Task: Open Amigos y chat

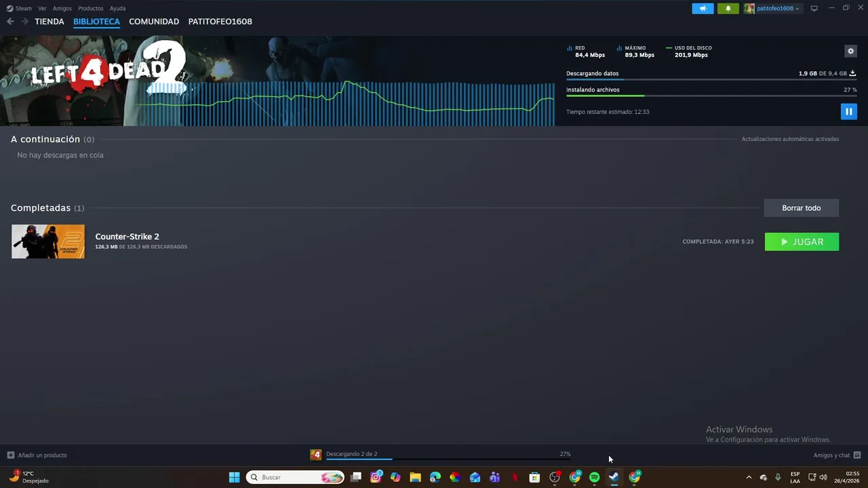Action: pos(831,455)
